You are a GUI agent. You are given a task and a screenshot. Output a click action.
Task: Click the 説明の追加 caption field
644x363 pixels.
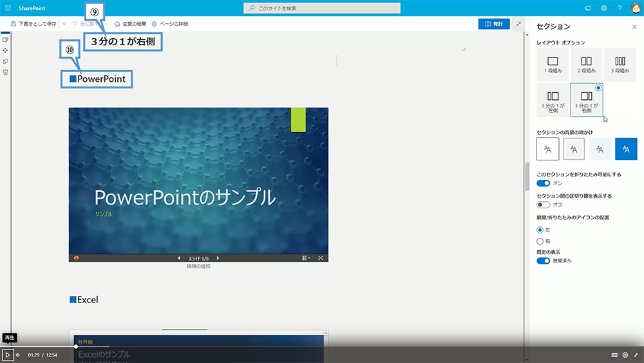(x=198, y=266)
